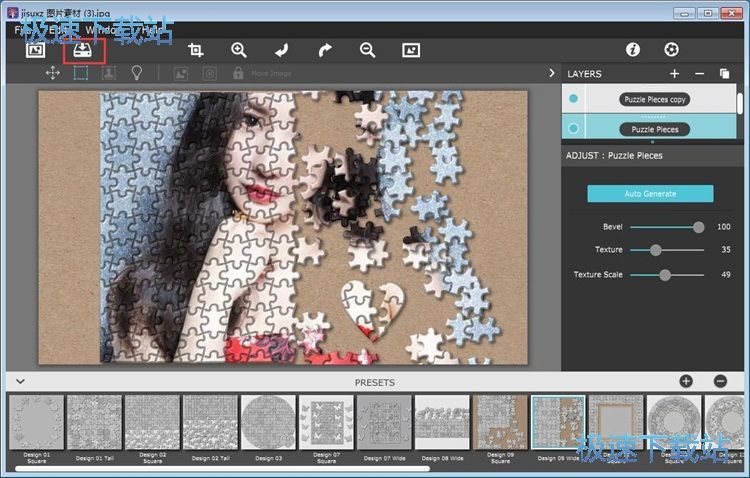Duplicate layer using the Layers copy icon

click(x=725, y=74)
